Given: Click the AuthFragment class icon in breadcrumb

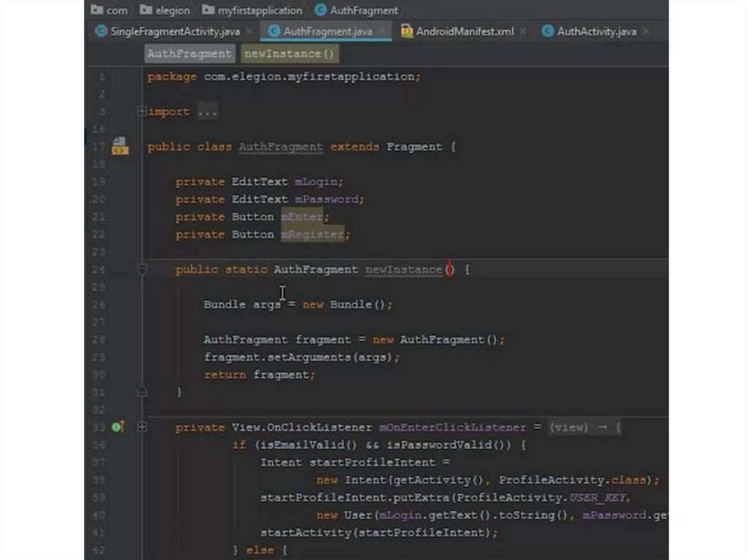Looking at the screenshot, I should pos(320,10).
